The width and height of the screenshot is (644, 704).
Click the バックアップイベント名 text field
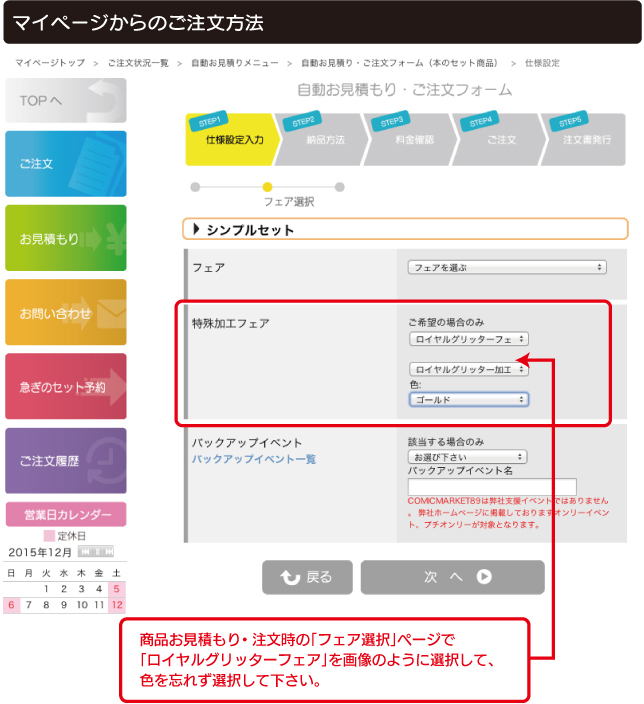tap(492, 487)
